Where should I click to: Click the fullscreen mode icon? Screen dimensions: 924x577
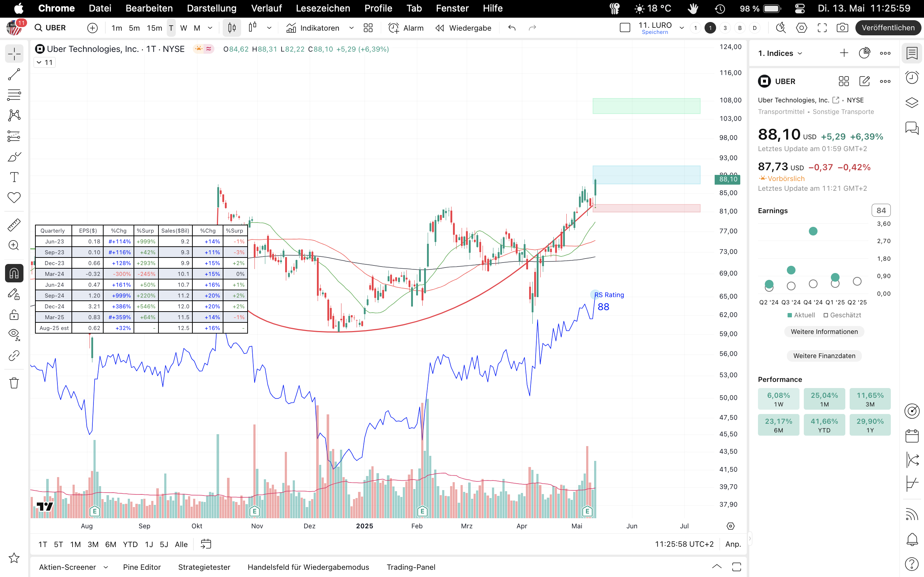coord(821,28)
